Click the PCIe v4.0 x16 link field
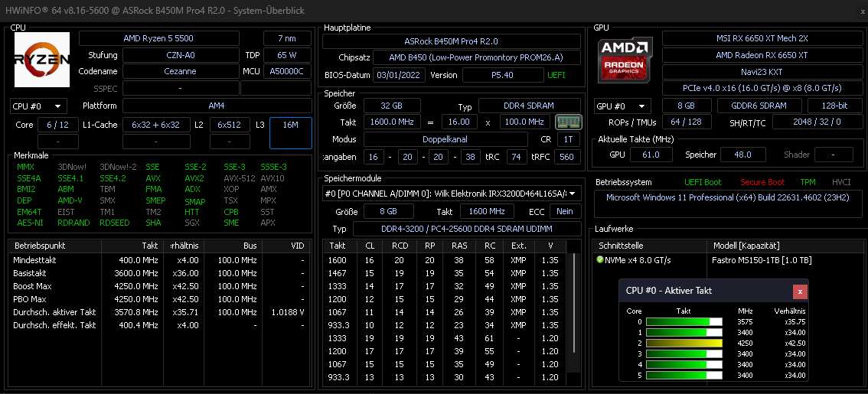Image resolution: width=868 pixels, height=394 pixels. 762,88
